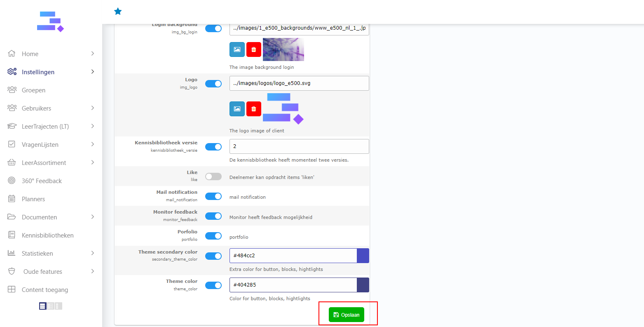Expand the LeerTrajecten (LT) chevron

(x=93, y=126)
